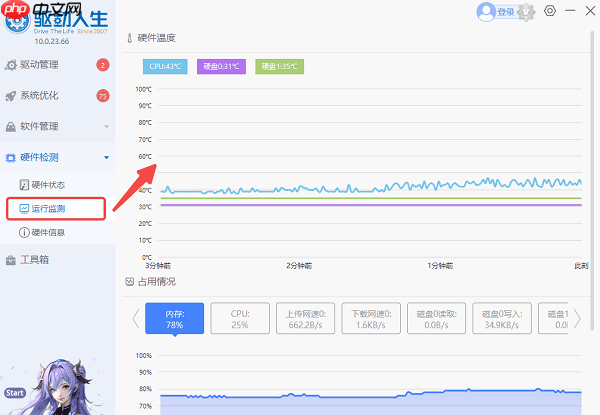The width and height of the screenshot is (600, 415).
Task: Click the 1分钟前 axis label
Action: [440, 265]
